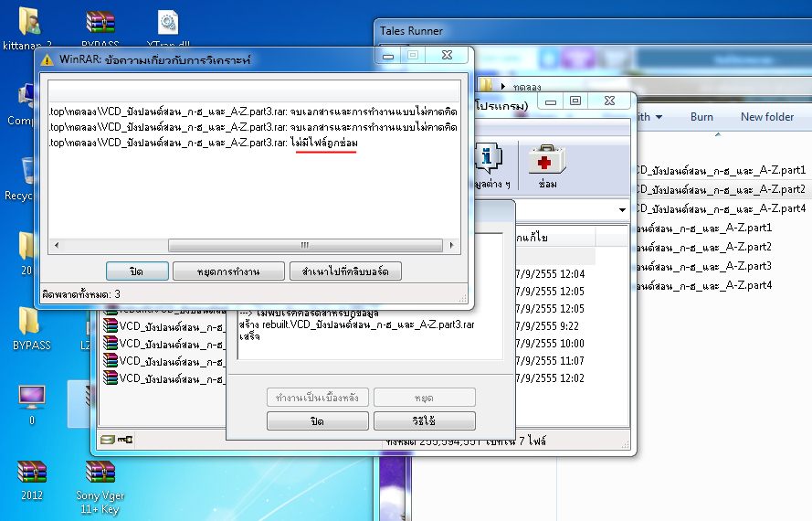Select the bottom A-Z.part3 file in Explorer
This screenshot has width=812, height=521.
click(704, 266)
